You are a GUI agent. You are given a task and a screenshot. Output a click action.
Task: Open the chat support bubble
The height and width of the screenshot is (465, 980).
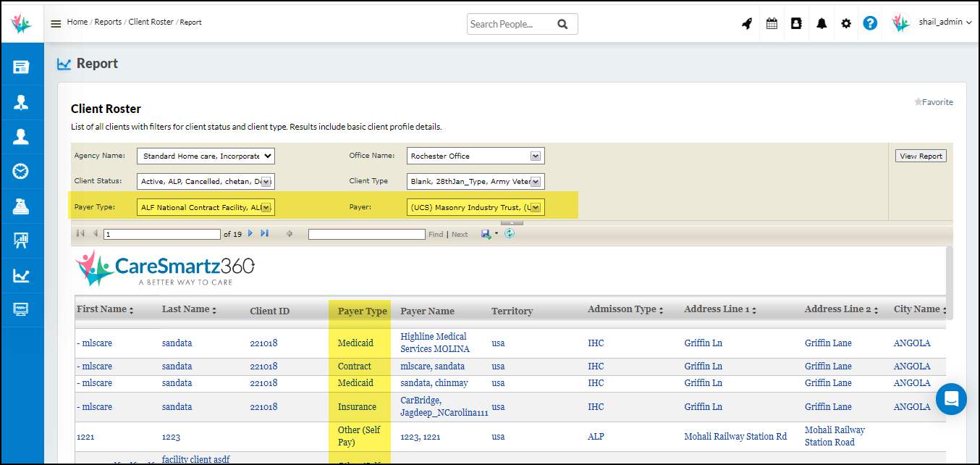(951, 399)
